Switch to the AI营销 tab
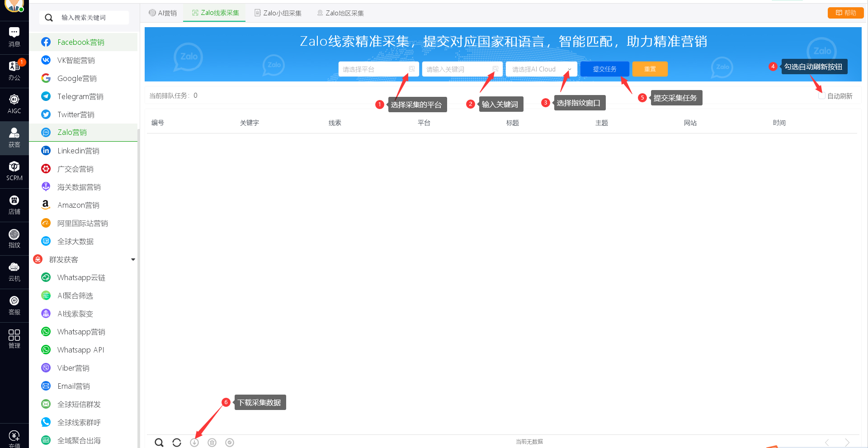 [163, 13]
